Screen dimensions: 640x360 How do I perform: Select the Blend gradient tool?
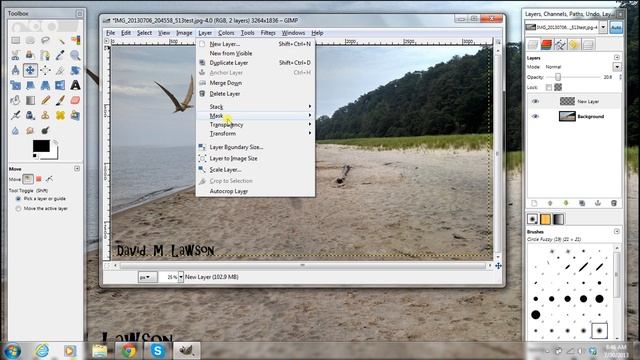pos(30,100)
